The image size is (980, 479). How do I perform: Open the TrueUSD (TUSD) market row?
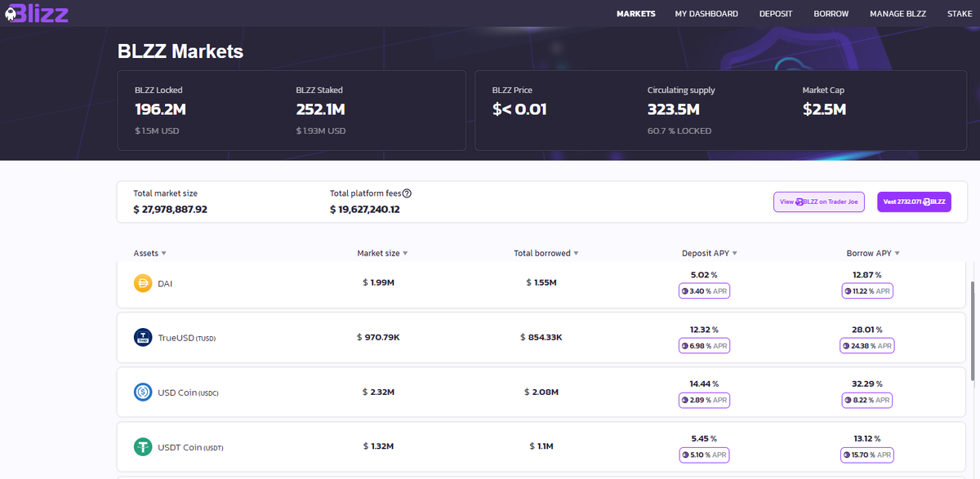point(541,337)
